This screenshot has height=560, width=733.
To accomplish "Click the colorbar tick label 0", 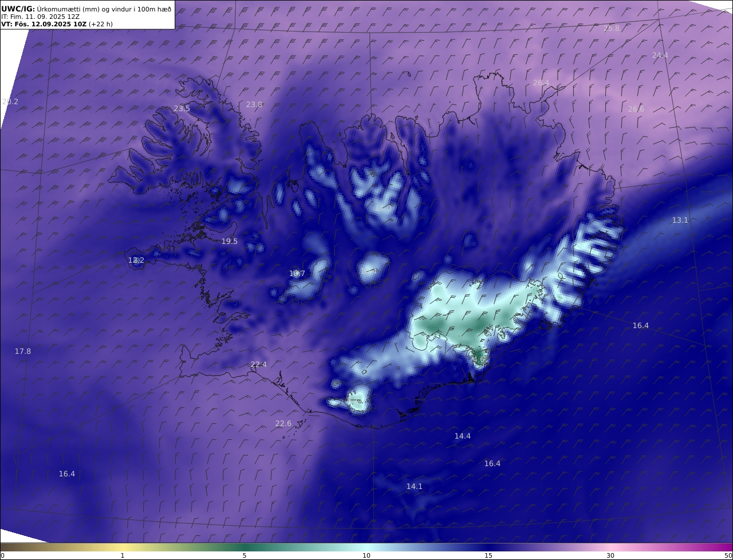I will [x=2, y=555].
